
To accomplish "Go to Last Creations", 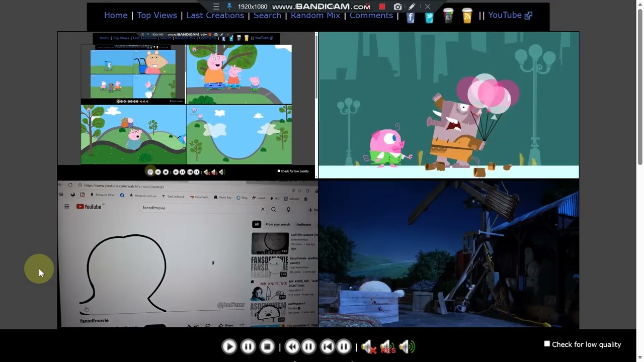I will click(x=215, y=15).
